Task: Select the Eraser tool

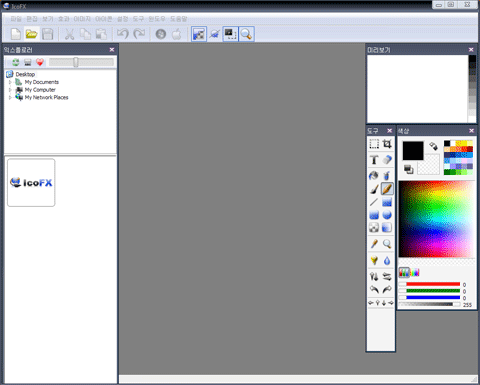Action: pyautogui.click(x=387, y=160)
